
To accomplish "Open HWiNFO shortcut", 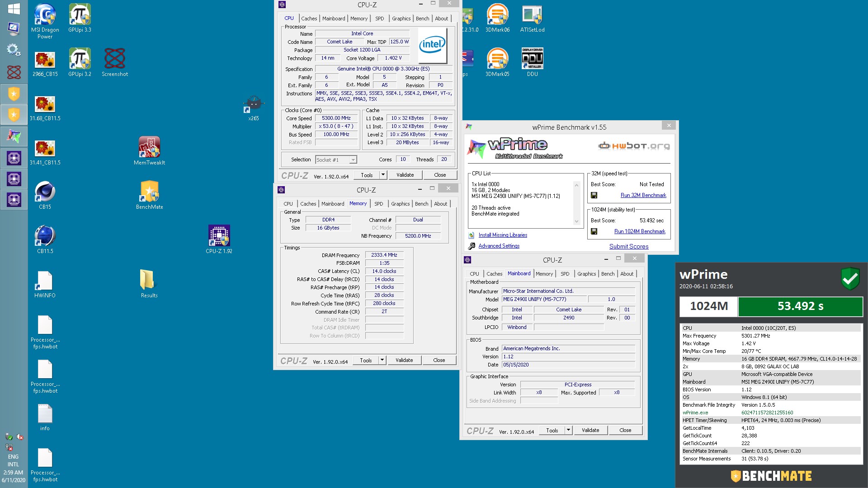I will pyautogui.click(x=45, y=284).
